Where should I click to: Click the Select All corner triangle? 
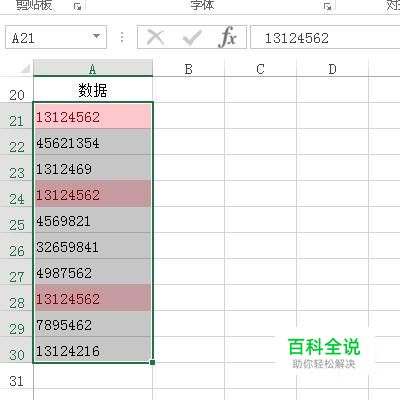[25, 69]
